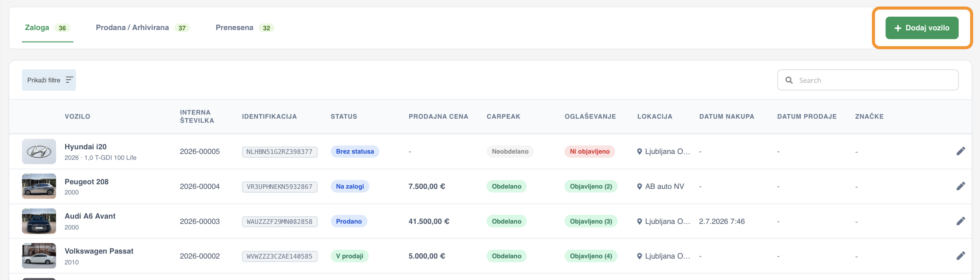Click the Brez statusa status badge
The image size is (980, 280).
[355, 151]
